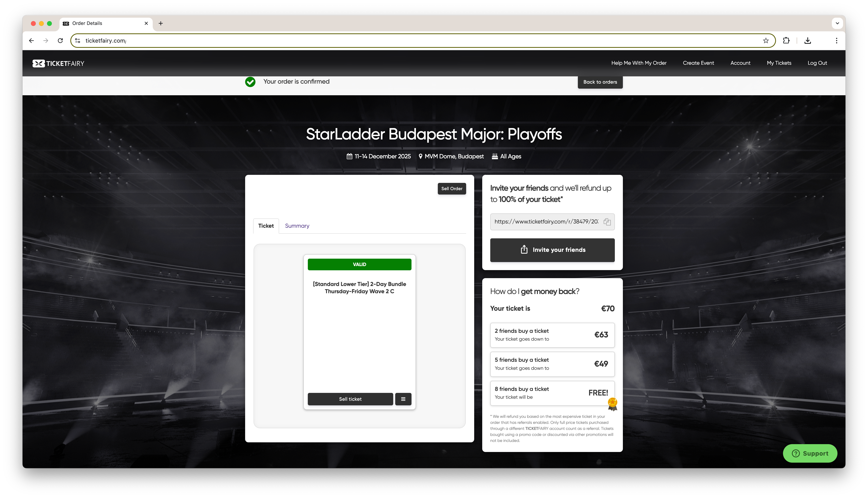Open Create Event in navigation
Screen dimensions: 868x498
click(x=698, y=63)
